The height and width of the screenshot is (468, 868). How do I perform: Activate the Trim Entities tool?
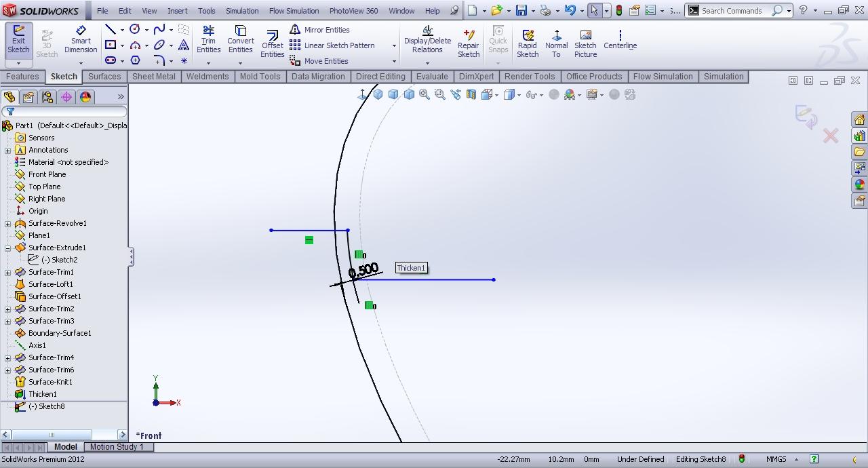[x=209, y=40]
